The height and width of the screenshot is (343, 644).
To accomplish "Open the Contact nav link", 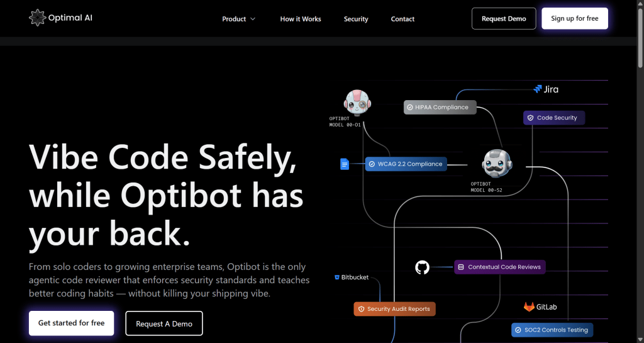I will 402,19.
